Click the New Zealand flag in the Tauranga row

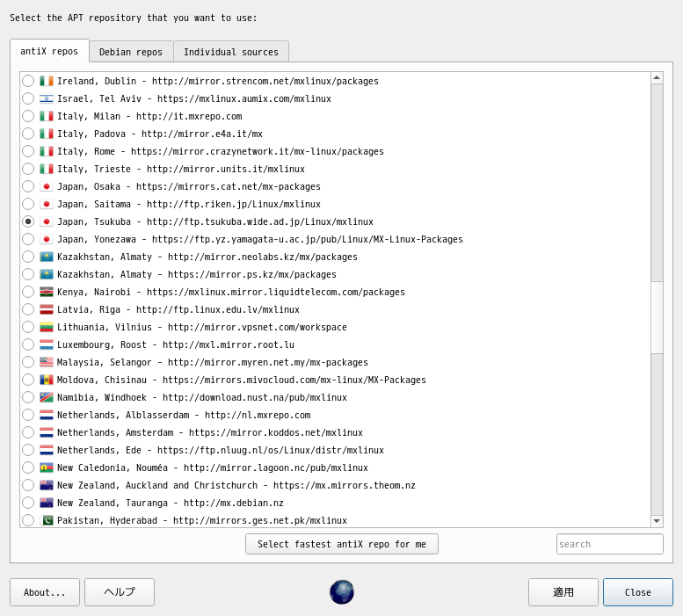pos(47,503)
